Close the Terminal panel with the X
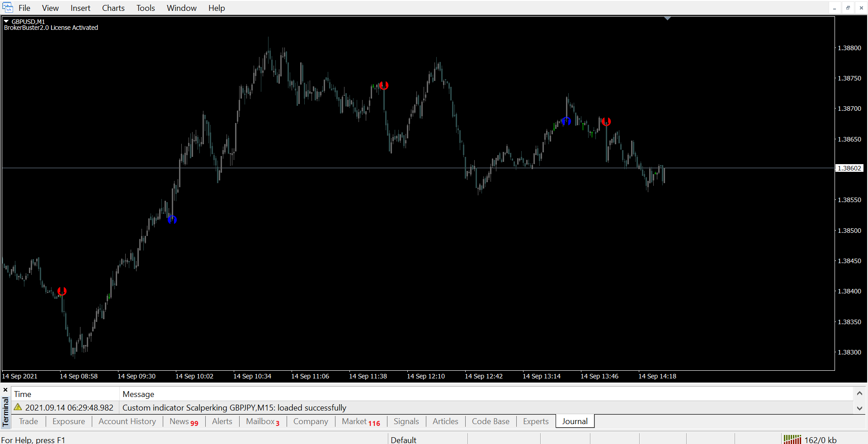The width and height of the screenshot is (868, 444). [5, 390]
